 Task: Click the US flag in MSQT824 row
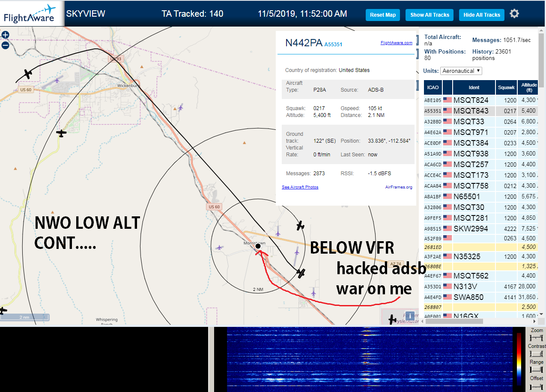tap(448, 100)
